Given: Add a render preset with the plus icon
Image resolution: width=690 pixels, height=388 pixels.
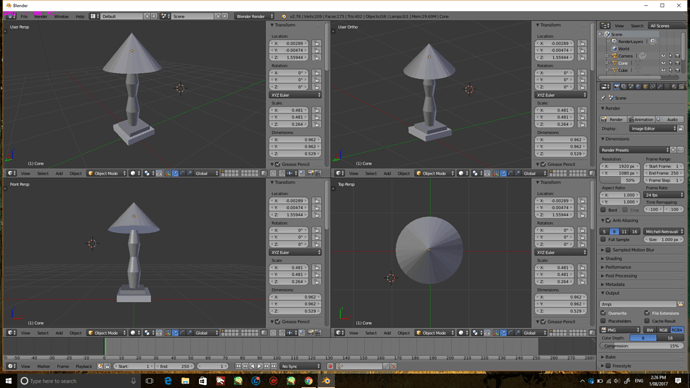Looking at the screenshot, I should coord(673,150).
